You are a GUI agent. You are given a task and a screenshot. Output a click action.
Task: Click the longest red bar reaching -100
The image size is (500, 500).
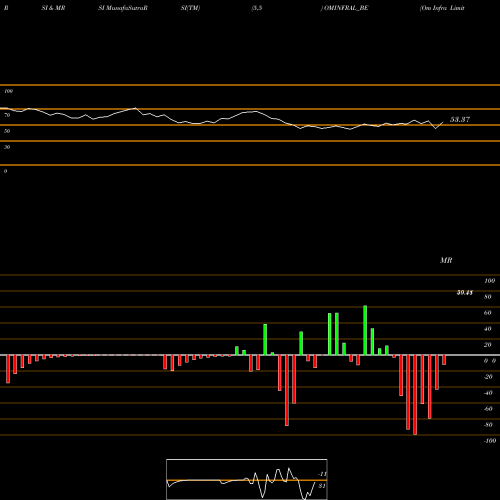coord(415,395)
